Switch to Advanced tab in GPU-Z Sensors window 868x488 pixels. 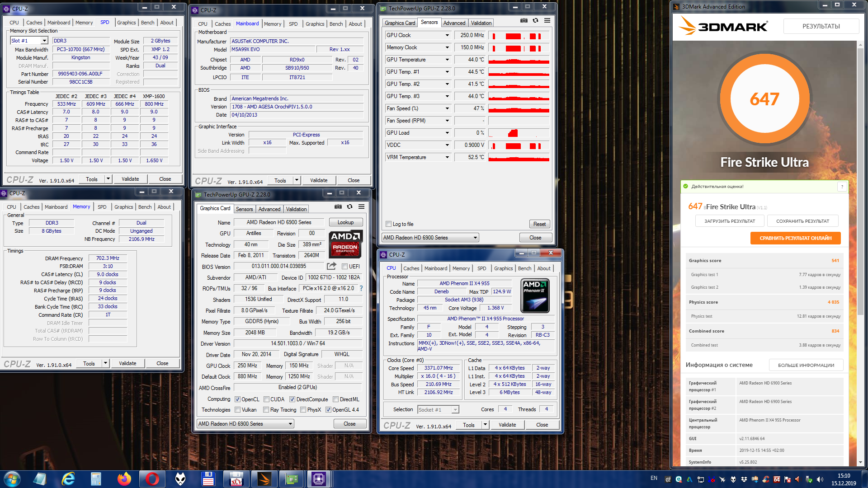coord(454,23)
